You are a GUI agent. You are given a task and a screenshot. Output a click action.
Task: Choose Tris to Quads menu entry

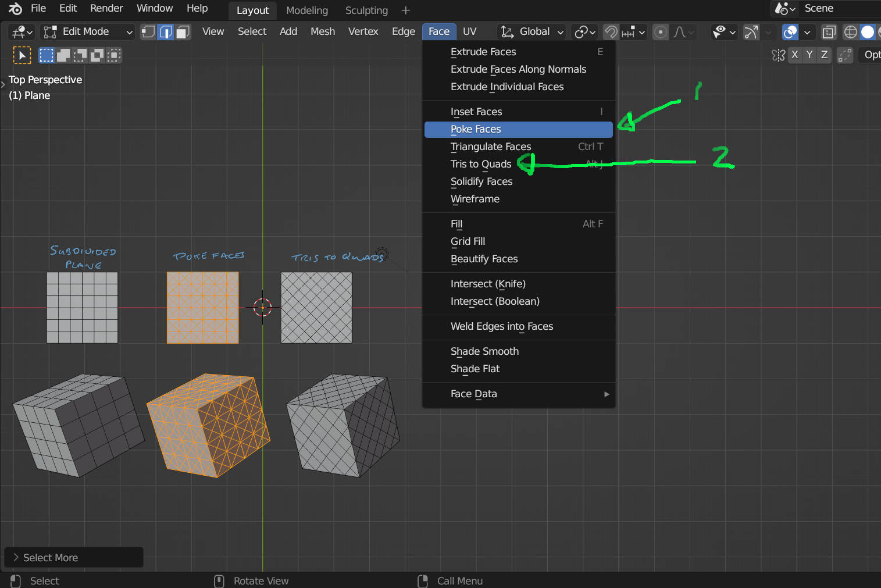tap(519, 164)
